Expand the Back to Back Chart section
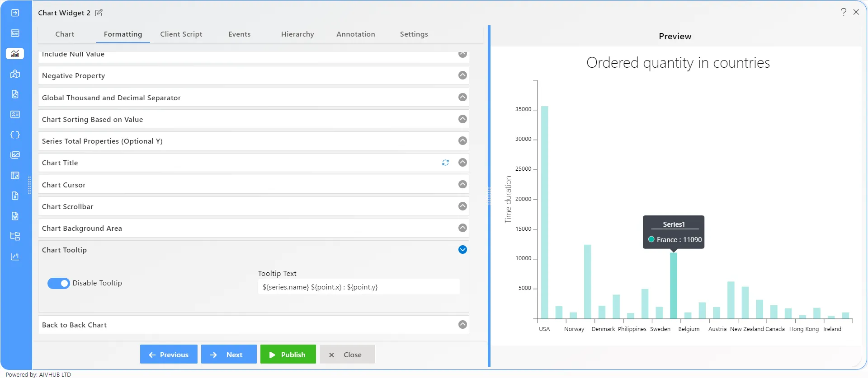The image size is (868, 378). click(462, 324)
